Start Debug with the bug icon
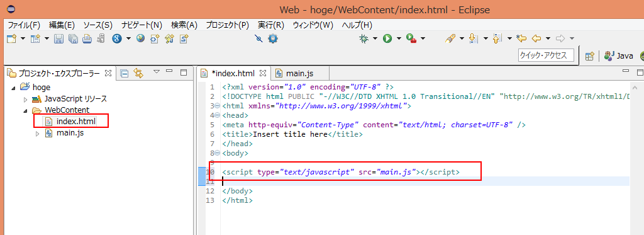The image size is (644, 235). 364,38
